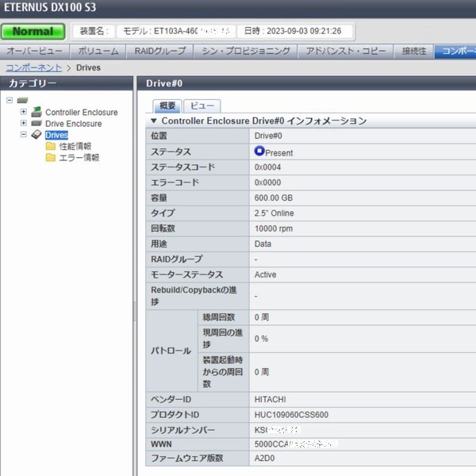Click the モデル ET103A field
This screenshot has height=476, width=476.
click(x=176, y=31)
